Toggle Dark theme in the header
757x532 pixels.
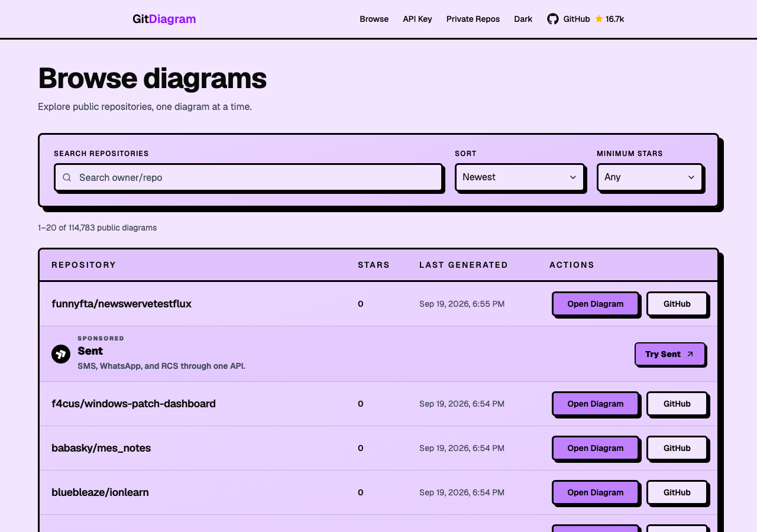(x=523, y=19)
